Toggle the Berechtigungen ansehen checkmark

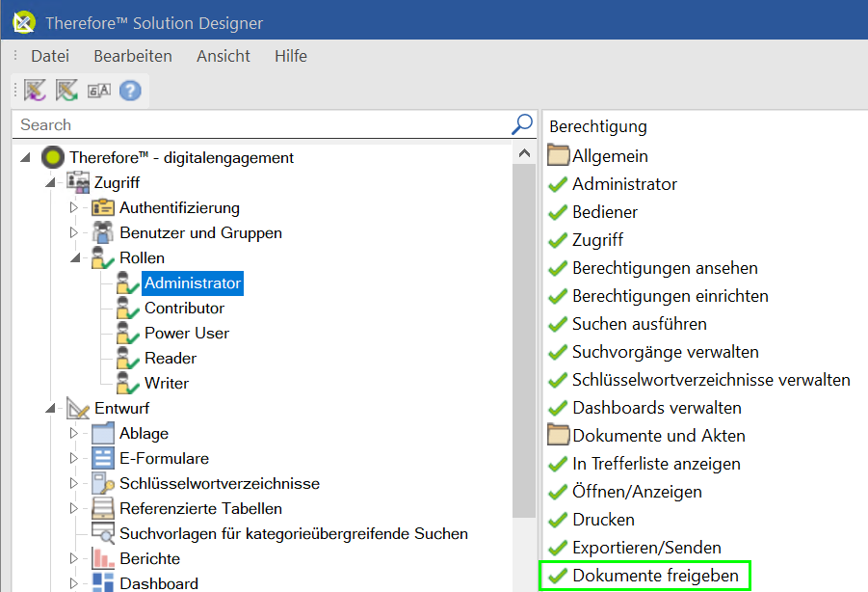(x=558, y=268)
